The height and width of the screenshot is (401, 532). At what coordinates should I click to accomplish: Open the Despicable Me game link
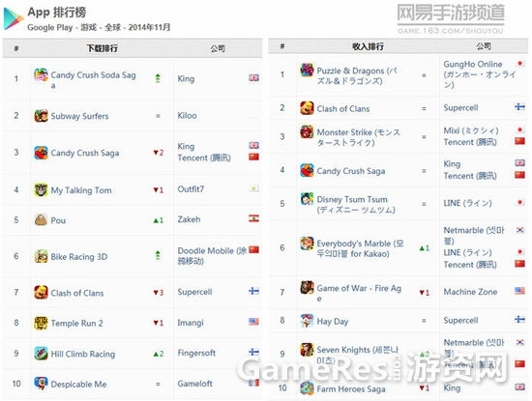tap(78, 384)
